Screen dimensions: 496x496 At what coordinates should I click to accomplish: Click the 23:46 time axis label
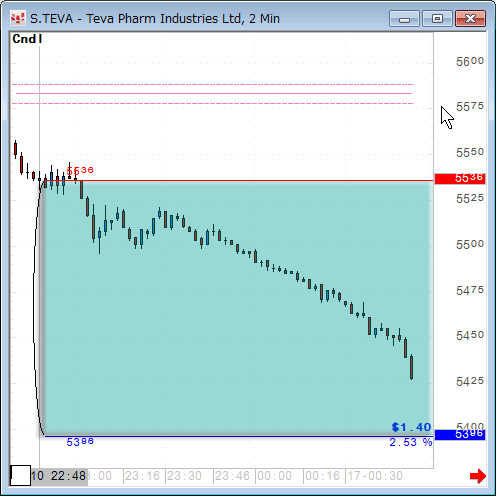coord(232,476)
